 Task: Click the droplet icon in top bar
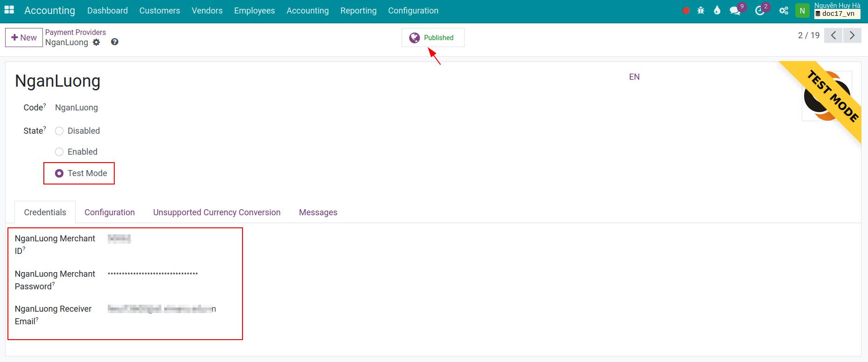[717, 10]
